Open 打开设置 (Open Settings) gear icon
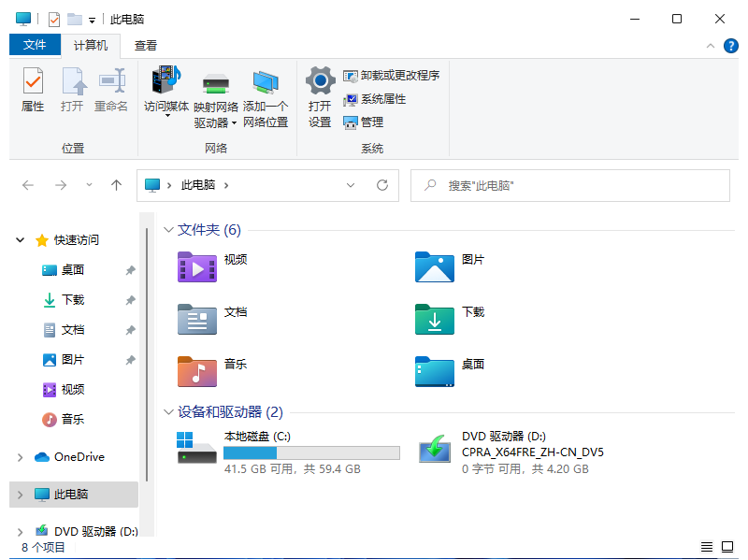Image resolution: width=748 pixels, height=560 pixels. [320, 90]
